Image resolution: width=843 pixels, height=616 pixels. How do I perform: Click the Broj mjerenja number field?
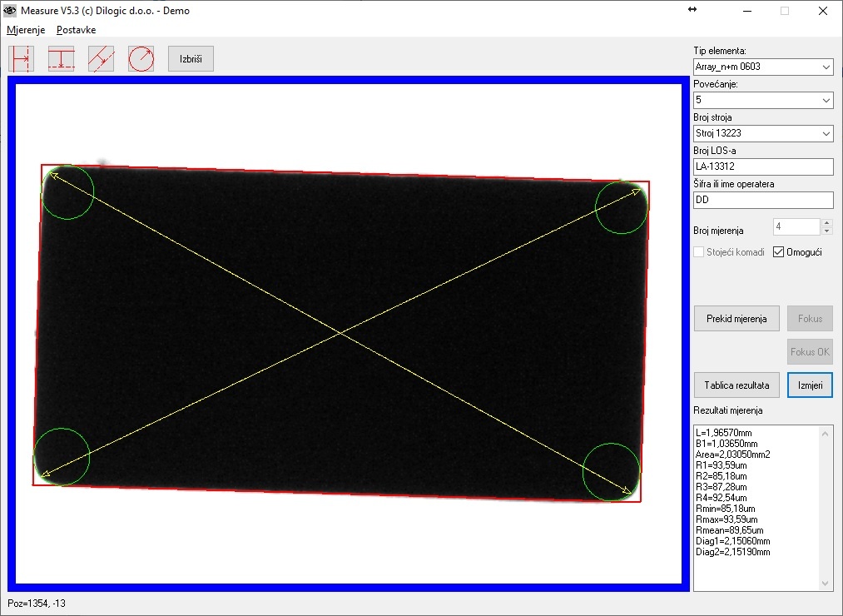click(x=796, y=226)
